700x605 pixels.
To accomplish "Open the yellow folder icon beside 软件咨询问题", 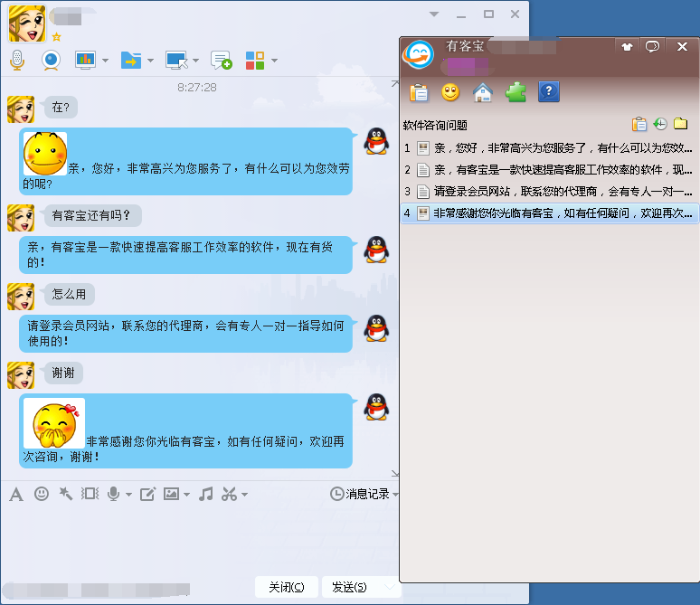I will [x=680, y=124].
